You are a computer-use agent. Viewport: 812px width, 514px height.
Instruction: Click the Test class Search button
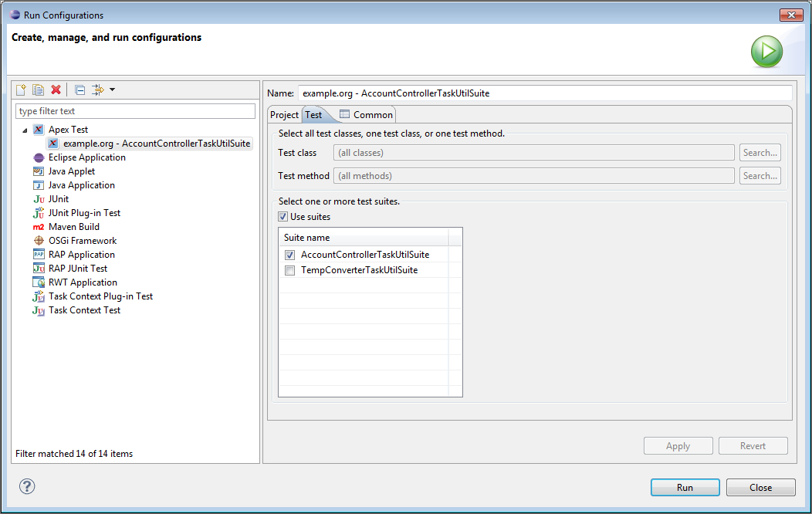(760, 153)
